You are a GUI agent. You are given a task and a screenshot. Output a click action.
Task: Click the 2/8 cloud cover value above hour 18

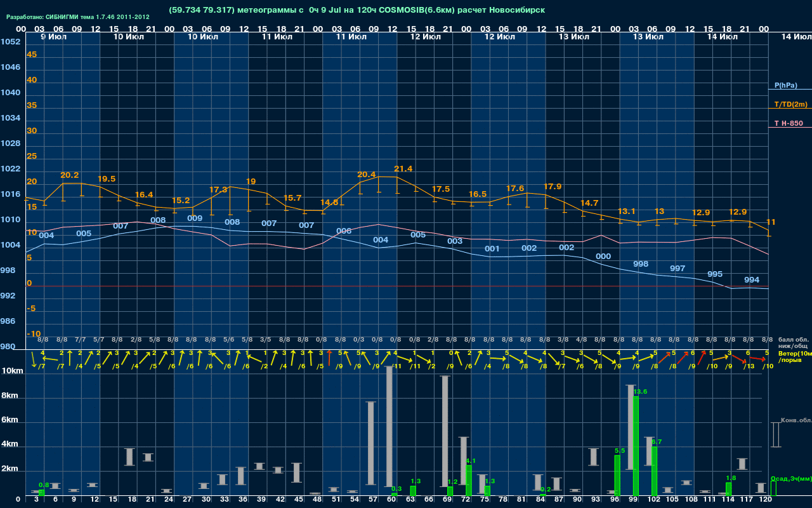click(136, 340)
